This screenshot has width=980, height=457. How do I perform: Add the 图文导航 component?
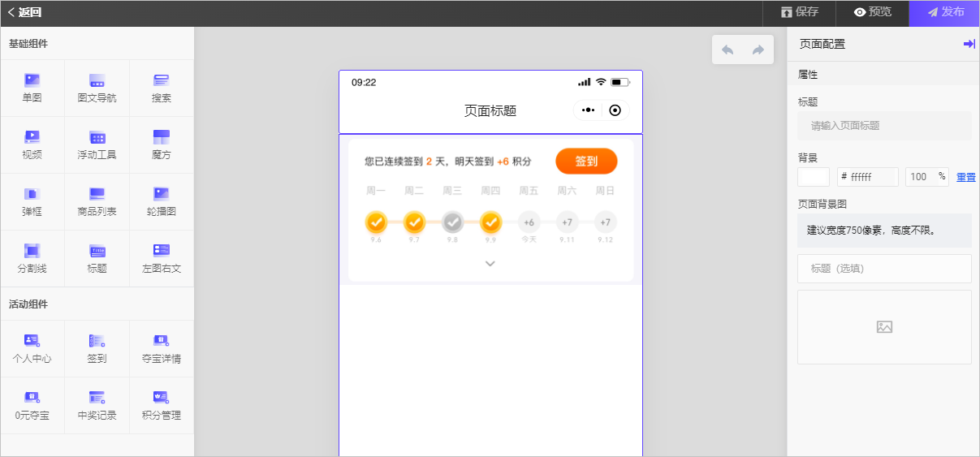pyautogui.click(x=97, y=88)
